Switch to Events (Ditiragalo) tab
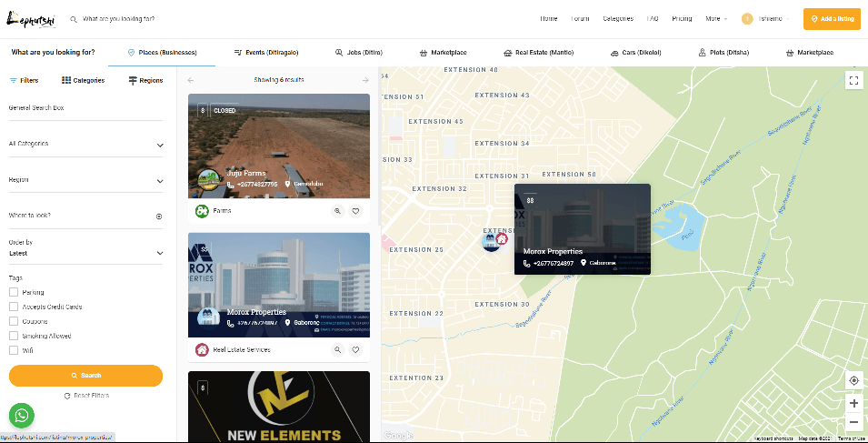 tap(266, 53)
